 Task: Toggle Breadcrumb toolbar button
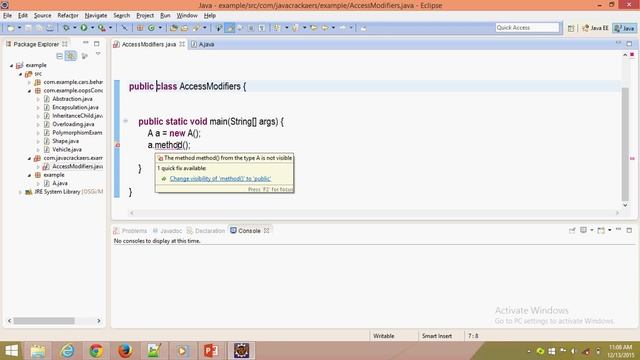[x=219, y=28]
